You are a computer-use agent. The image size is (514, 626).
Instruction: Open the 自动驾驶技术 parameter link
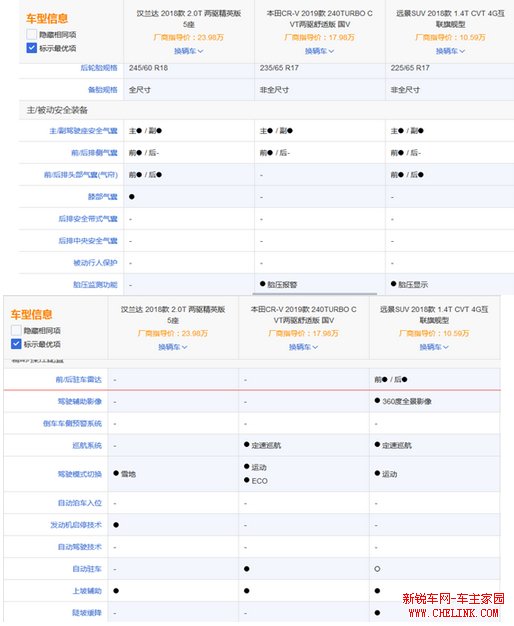(79, 547)
